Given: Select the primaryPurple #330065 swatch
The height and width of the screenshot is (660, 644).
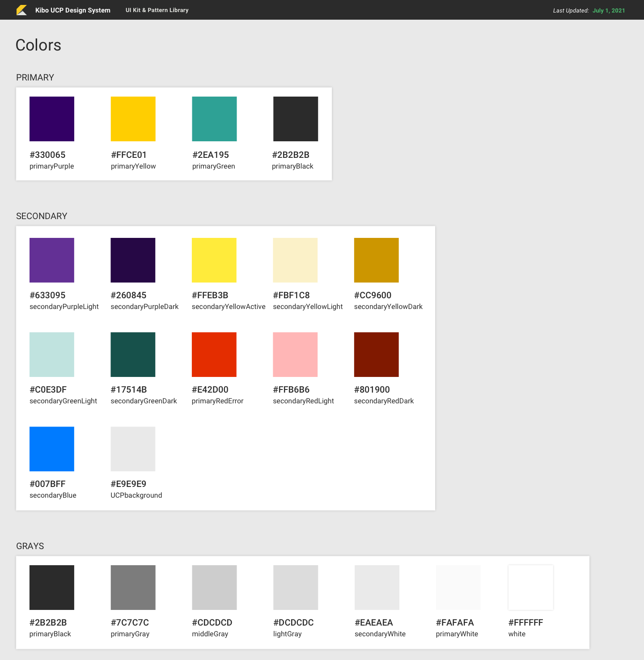Looking at the screenshot, I should coord(52,119).
